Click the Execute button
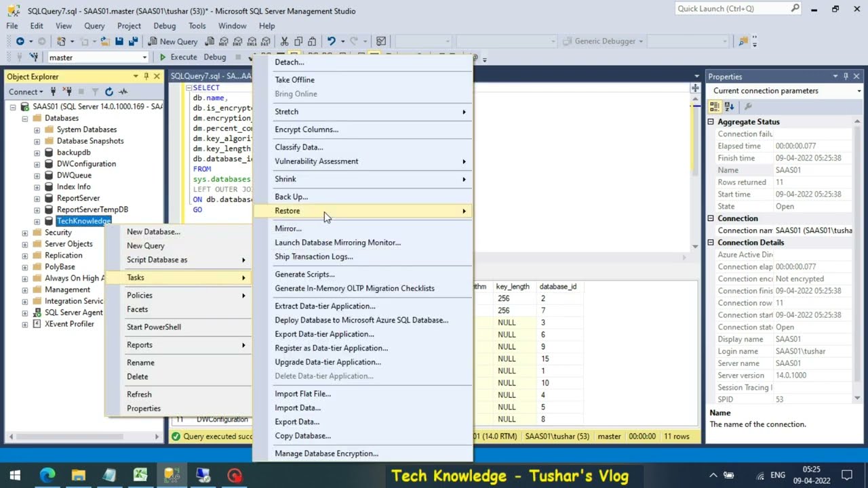This screenshot has width=868, height=488. click(178, 58)
